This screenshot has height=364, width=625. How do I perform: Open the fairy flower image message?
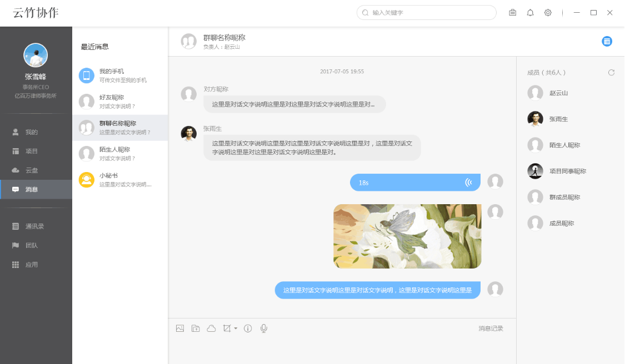407,236
